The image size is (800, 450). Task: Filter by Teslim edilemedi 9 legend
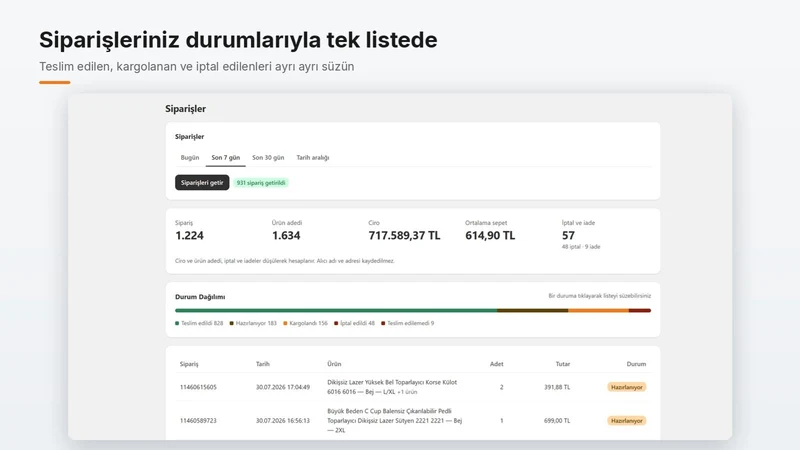[408, 323]
